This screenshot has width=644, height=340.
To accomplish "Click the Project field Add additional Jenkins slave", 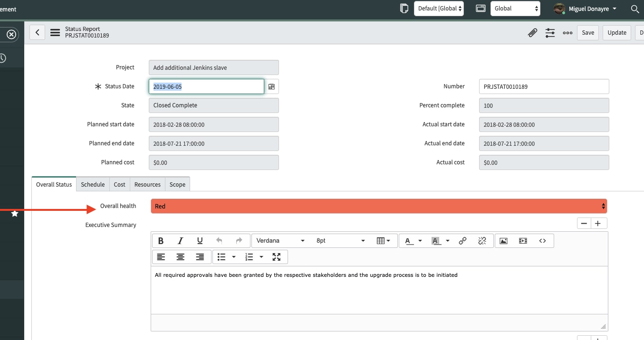I will coord(214,67).
